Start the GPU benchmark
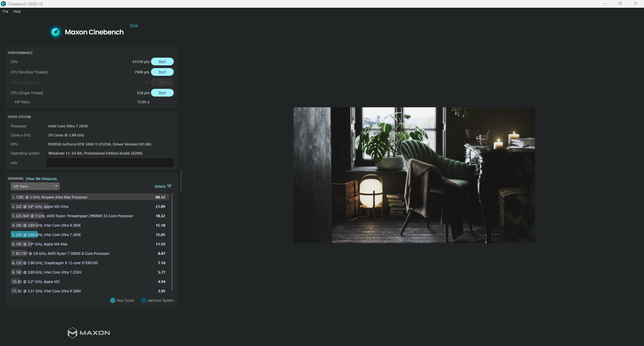The width and height of the screenshot is (644, 346). (162, 62)
